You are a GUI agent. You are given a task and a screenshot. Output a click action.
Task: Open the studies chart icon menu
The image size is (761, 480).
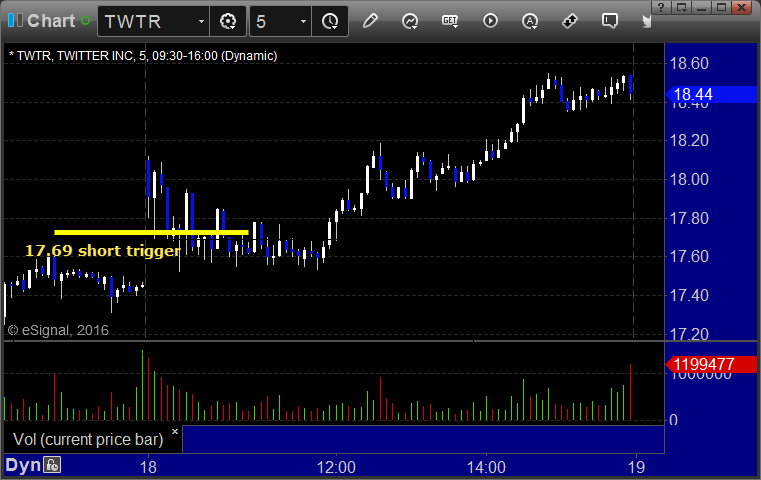[x=410, y=21]
